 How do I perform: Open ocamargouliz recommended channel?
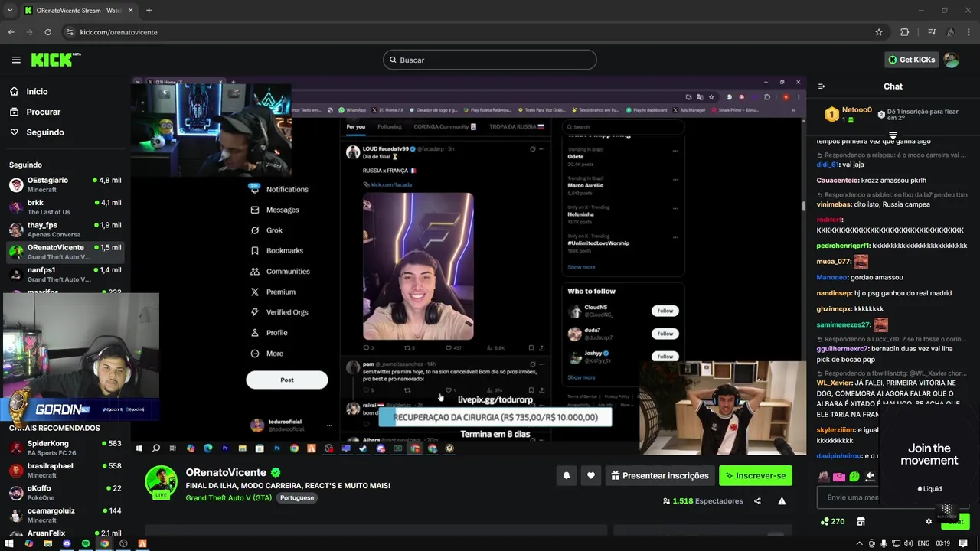coord(65,515)
